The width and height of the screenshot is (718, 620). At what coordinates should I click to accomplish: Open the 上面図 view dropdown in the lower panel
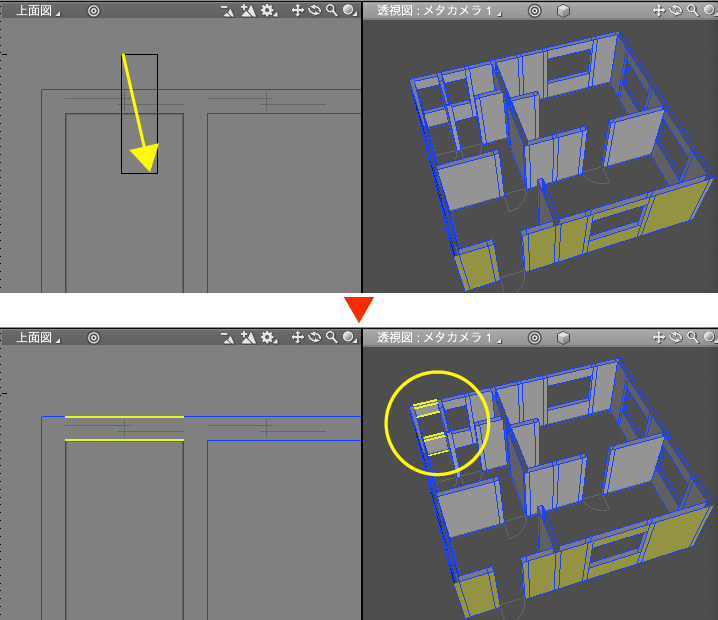(38, 337)
